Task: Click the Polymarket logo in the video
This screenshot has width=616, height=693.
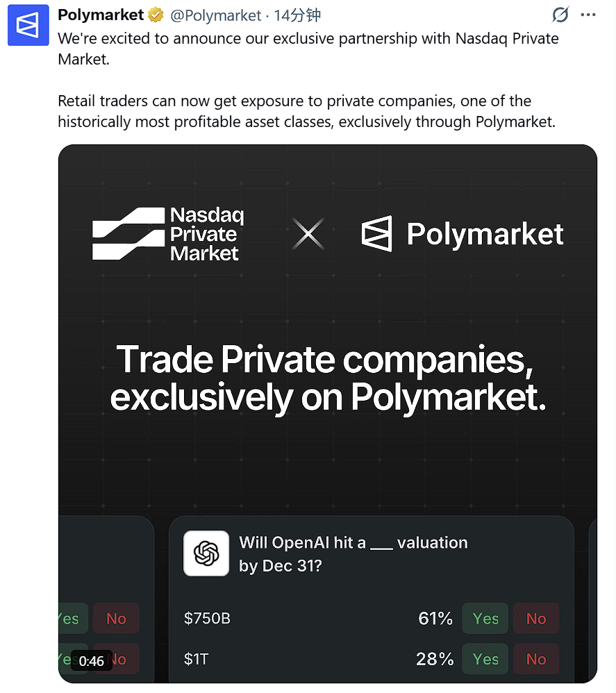Action: click(463, 234)
